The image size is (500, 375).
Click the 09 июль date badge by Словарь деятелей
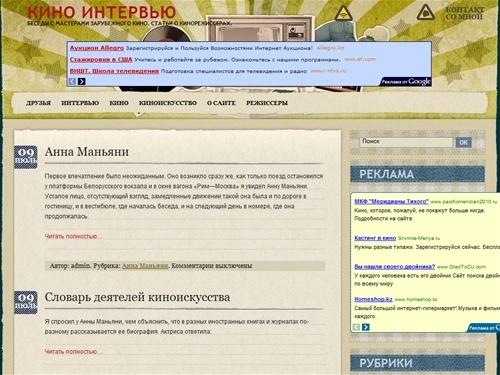(26, 302)
